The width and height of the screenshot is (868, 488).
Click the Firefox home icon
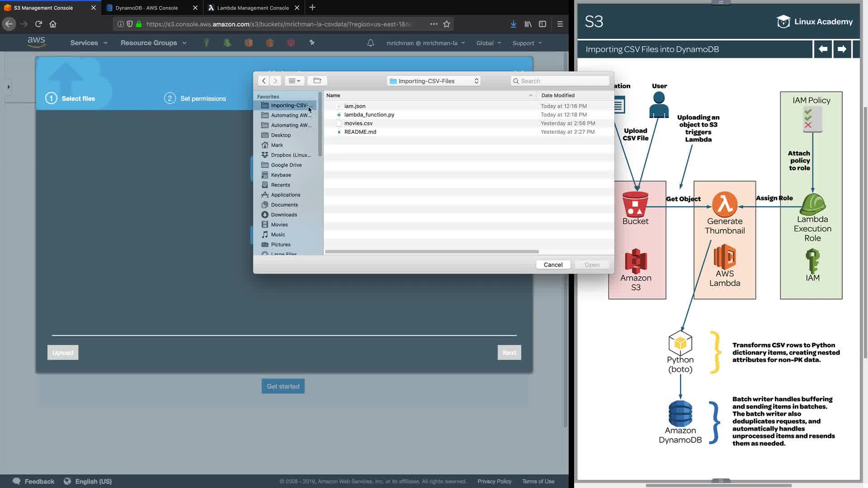point(53,24)
